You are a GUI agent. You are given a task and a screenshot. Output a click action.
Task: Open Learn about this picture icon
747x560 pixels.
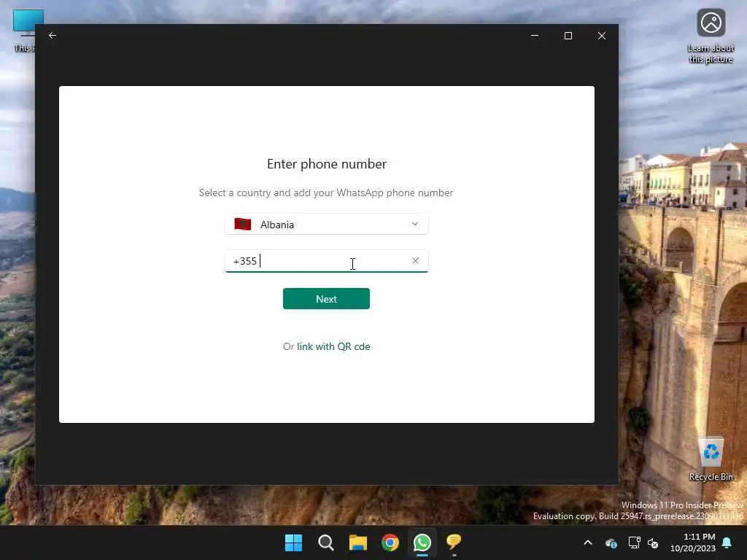pos(711,36)
